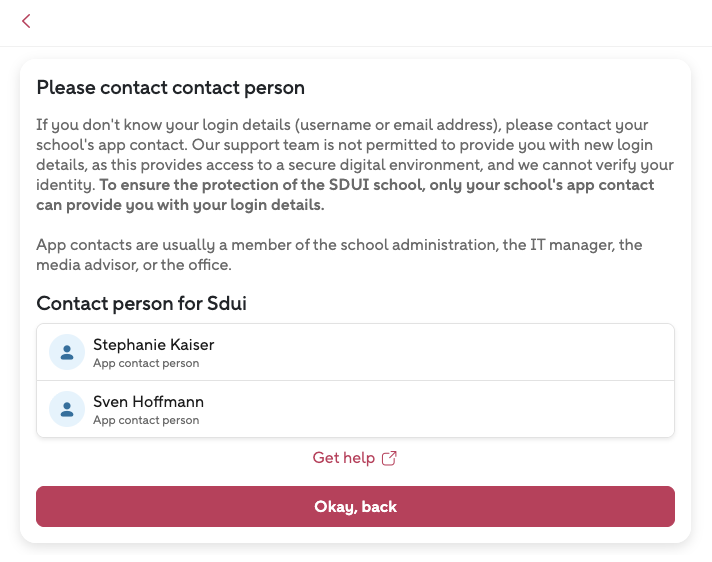Click the external link icon beside Get help
Viewport: 712px width, 562px height.
click(x=390, y=458)
